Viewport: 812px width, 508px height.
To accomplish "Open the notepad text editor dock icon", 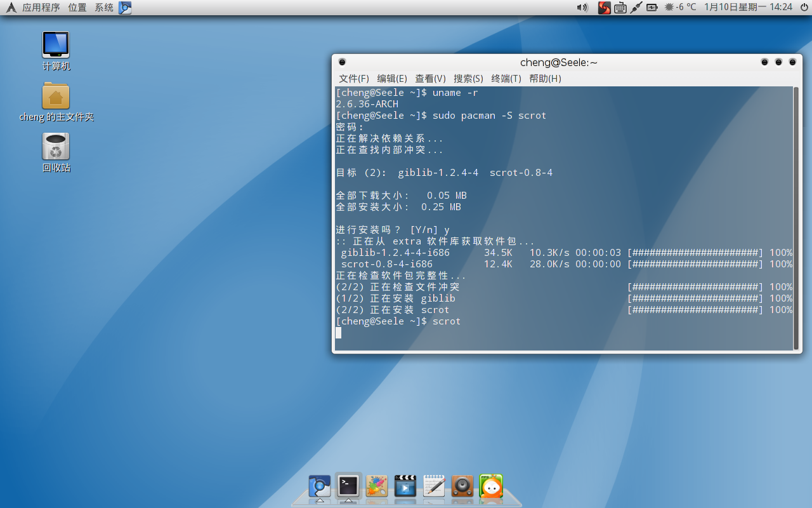I will [434, 486].
